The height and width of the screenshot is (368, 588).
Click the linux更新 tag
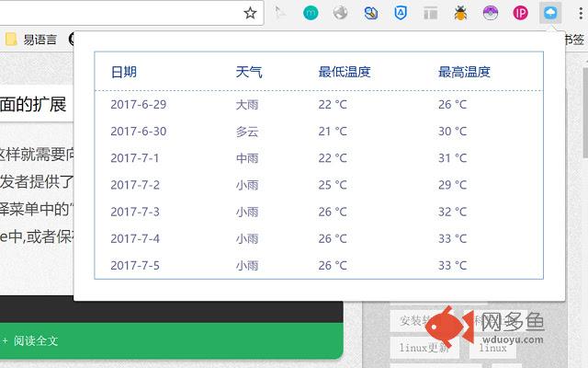pyautogui.click(x=424, y=348)
